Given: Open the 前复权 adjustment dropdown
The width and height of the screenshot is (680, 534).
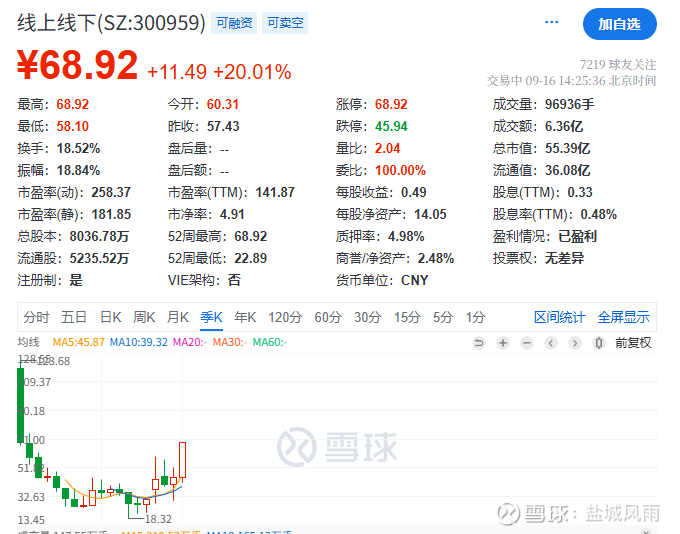Looking at the screenshot, I should [633, 343].
